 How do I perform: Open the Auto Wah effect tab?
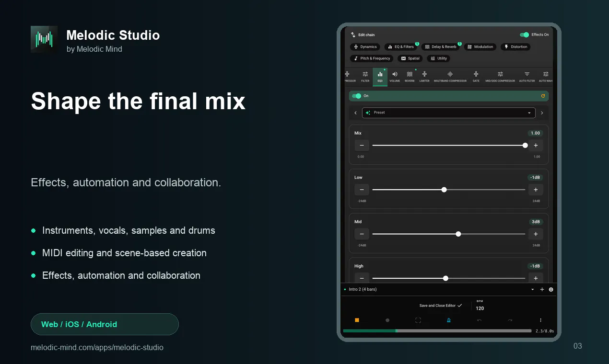click(546, 77)
